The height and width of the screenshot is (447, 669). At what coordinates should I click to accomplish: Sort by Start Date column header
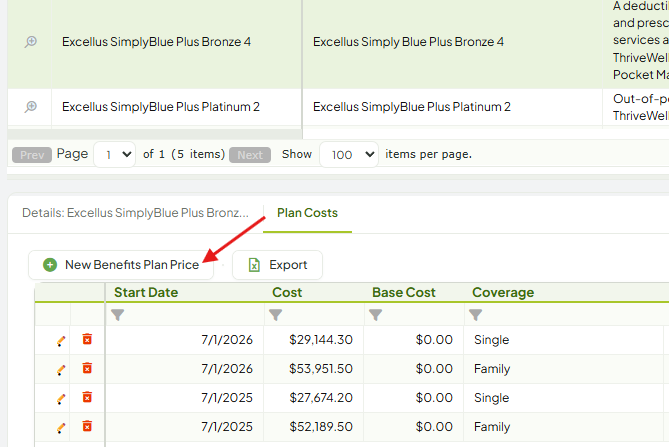pos(146,293)
